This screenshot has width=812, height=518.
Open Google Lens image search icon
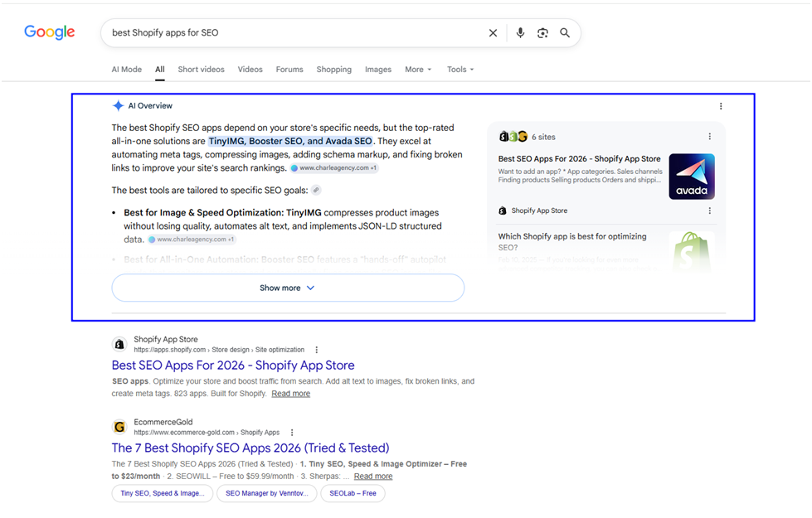pyautogui.click(x=542, y=33)
